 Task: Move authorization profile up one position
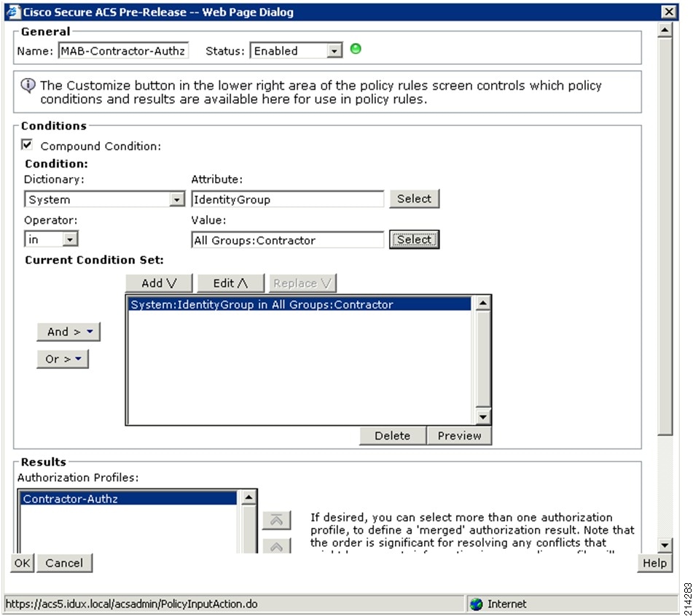pos(276,546)
